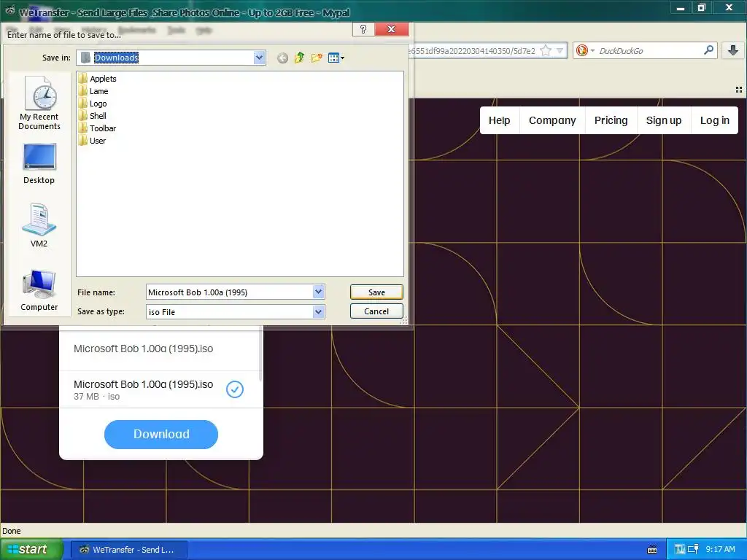
Task: Click the Done status bar text
Action: point(12,531)
